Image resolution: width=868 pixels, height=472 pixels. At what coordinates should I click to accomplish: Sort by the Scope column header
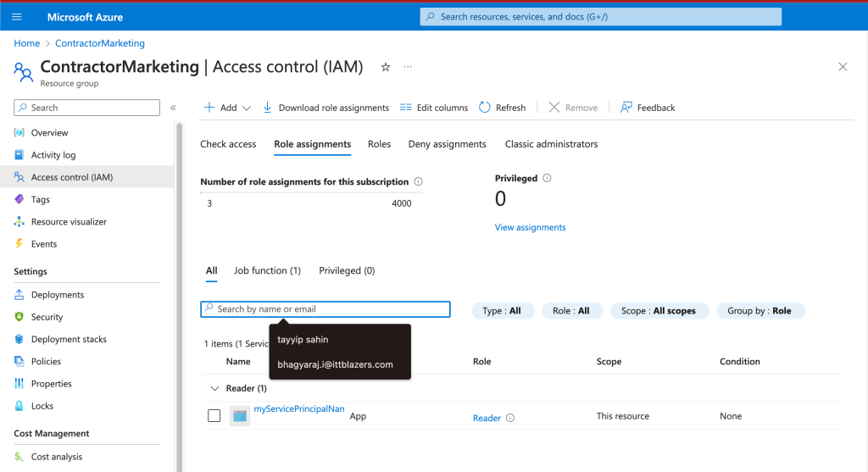609,361
